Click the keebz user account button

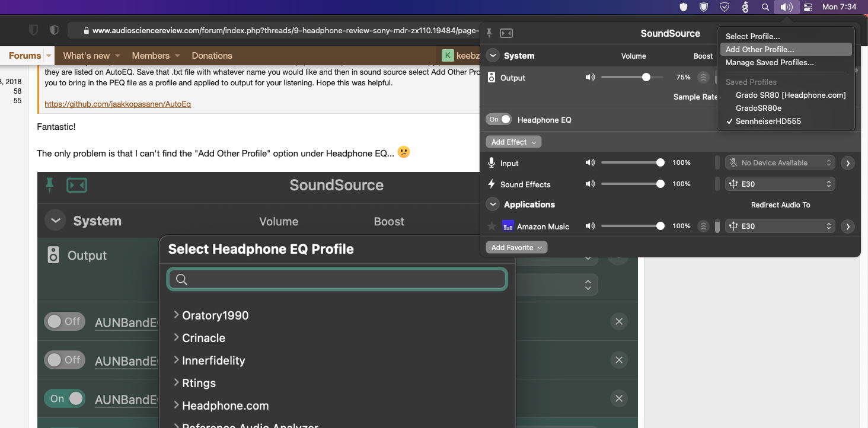(459, 56)
